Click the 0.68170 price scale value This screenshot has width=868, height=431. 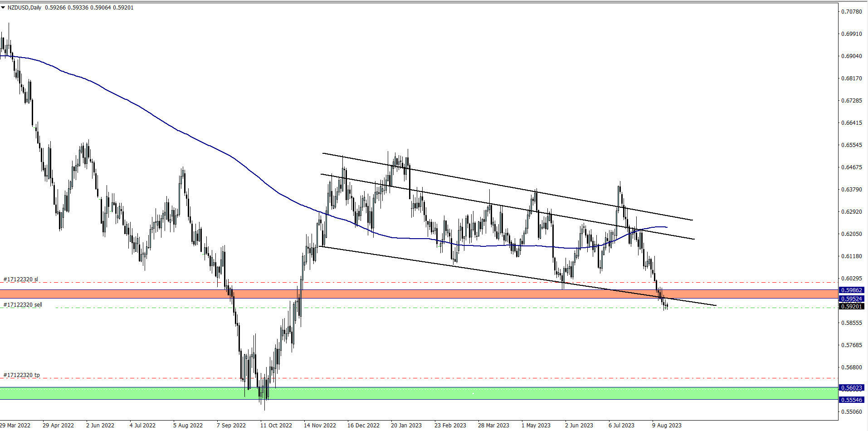pyautogui.click(x=851, y=78)
